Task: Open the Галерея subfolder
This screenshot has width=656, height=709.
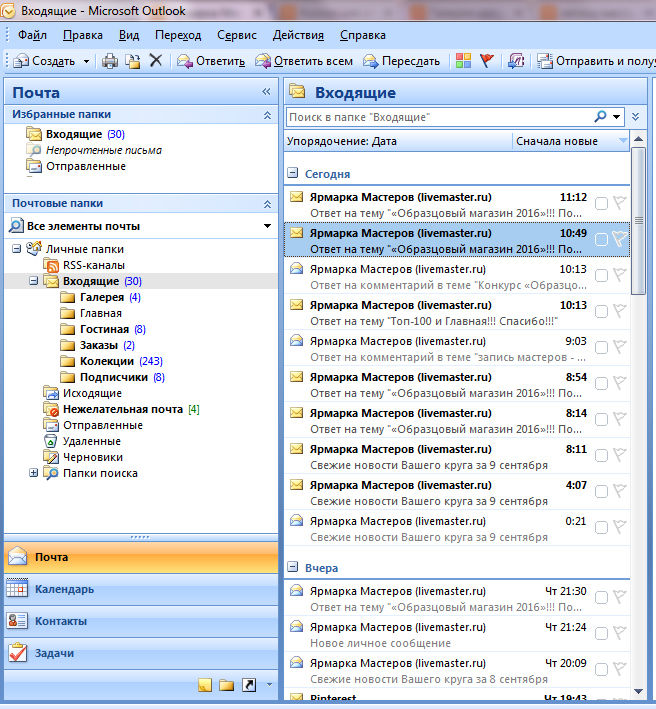Action: (102, 297)
